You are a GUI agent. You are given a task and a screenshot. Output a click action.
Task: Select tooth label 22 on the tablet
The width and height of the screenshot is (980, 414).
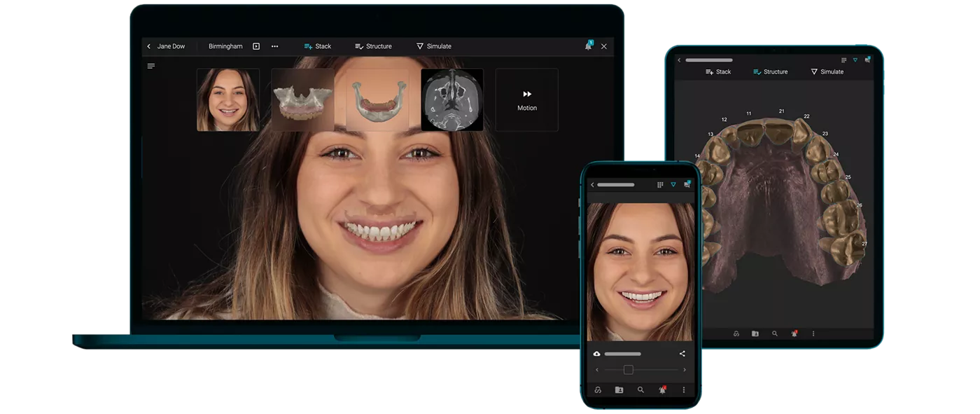pyautogui.click(x=806, y=116)
